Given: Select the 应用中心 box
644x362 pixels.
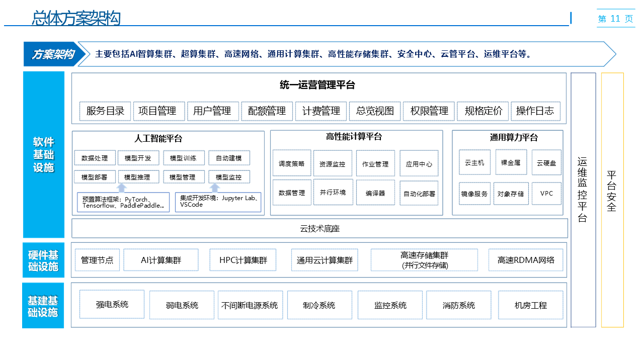Looking at the screenshot, I should click(x=419, y=163).
